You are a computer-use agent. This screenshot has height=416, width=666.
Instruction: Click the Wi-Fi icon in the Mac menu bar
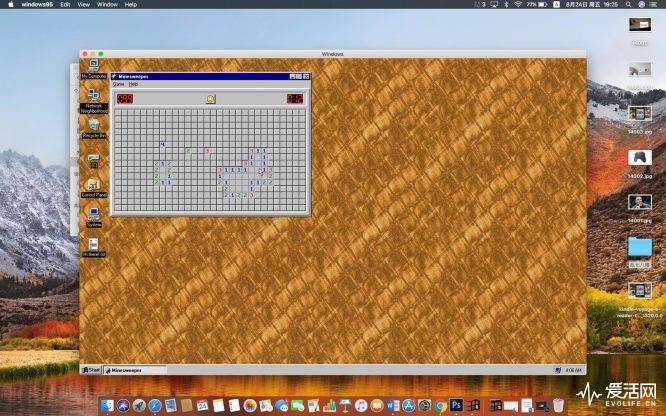(518, 4)
